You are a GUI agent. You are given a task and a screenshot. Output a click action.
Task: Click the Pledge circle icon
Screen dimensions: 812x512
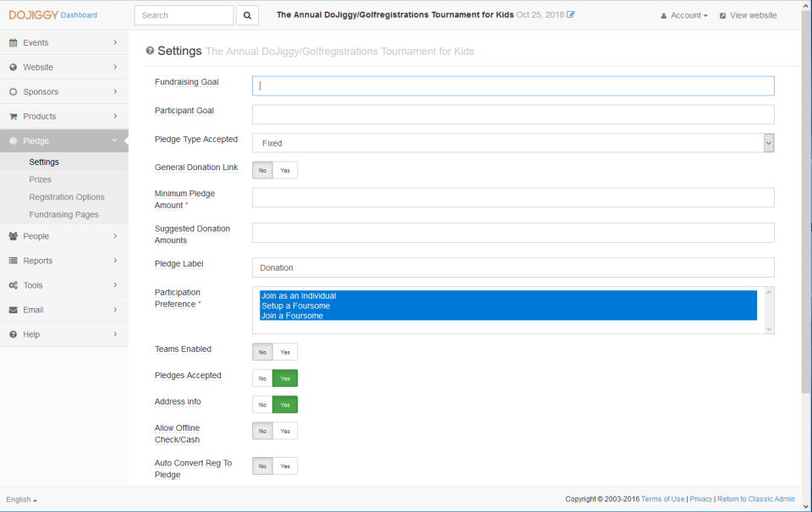click(13, 141)
